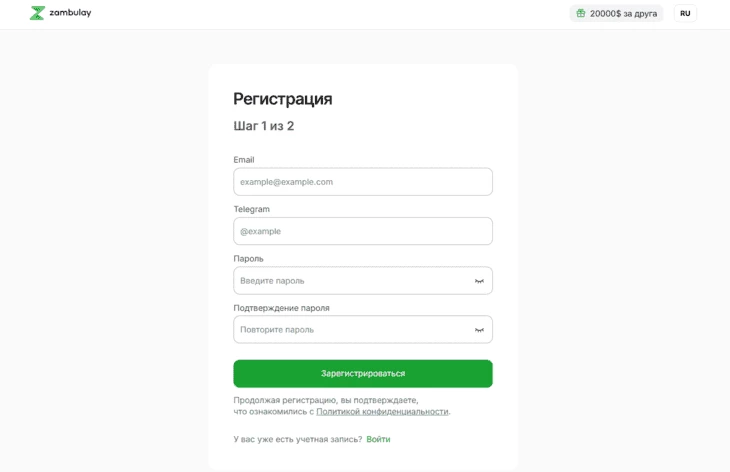Click the "Шаг 1 из 2" step indicator

264,126
